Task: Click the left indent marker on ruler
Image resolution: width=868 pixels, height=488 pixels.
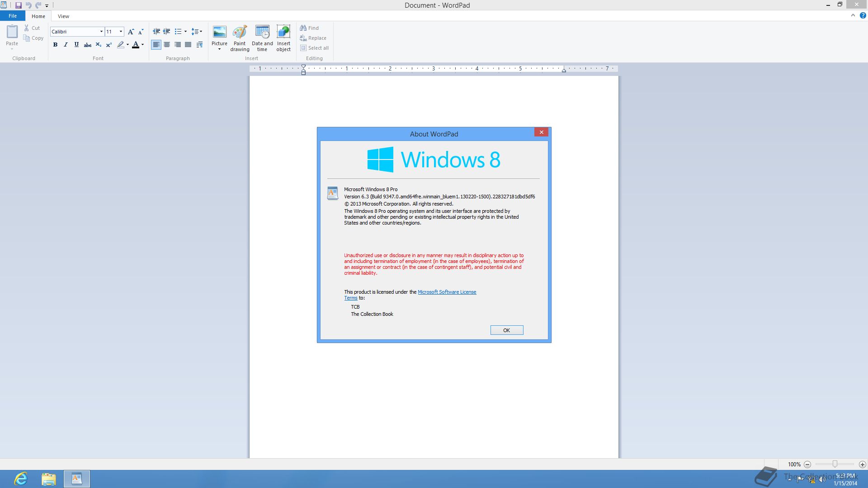Action: [303, 72]
